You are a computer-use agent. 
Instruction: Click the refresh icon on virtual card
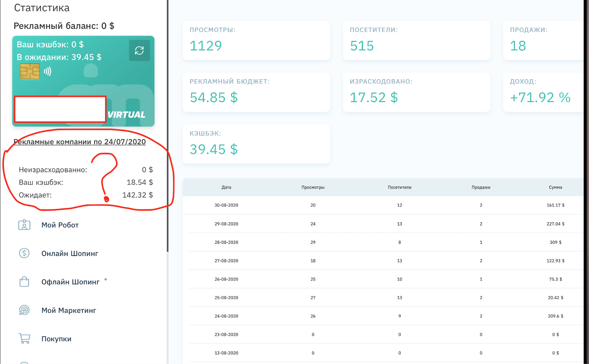coord(139,50)
